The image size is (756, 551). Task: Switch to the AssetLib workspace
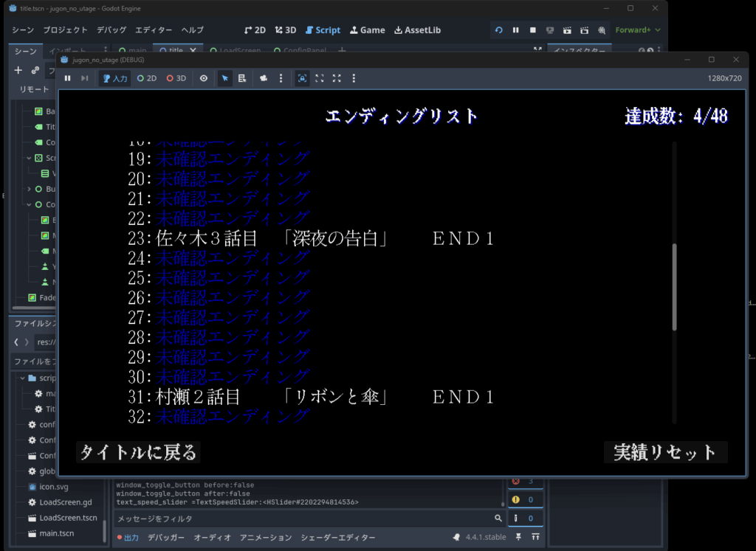[417, 30]
